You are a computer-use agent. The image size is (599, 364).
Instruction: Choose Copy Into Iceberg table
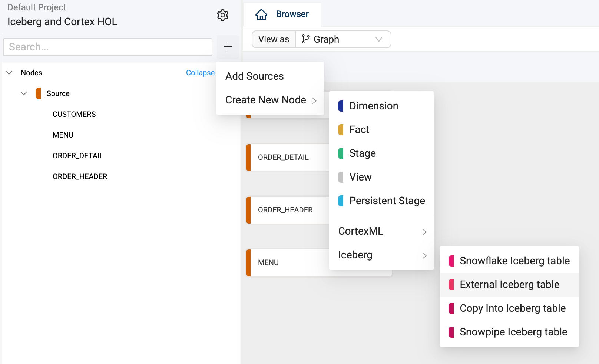(509, 308)
